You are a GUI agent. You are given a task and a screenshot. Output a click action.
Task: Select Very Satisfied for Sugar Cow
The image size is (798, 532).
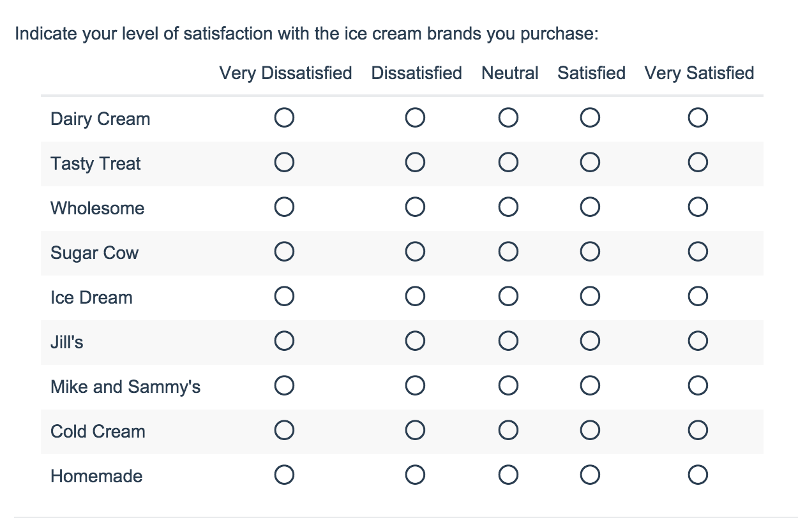click(x=698, y=252)
